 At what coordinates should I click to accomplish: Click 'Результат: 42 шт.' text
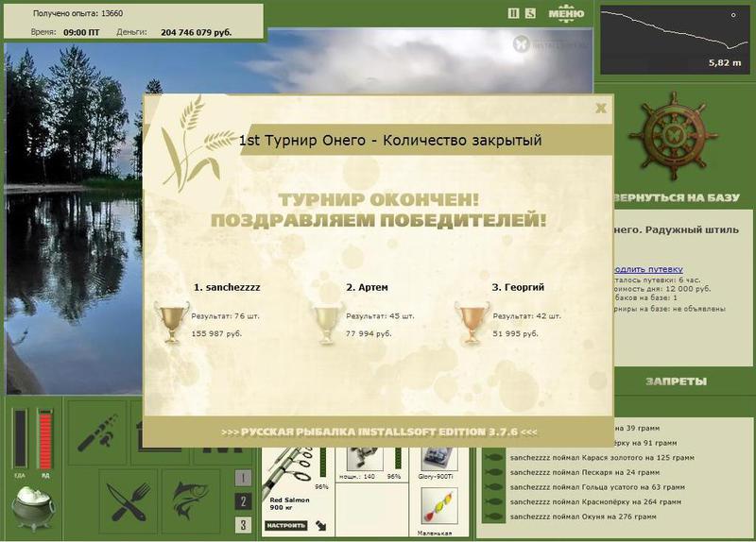coord(526,316)
